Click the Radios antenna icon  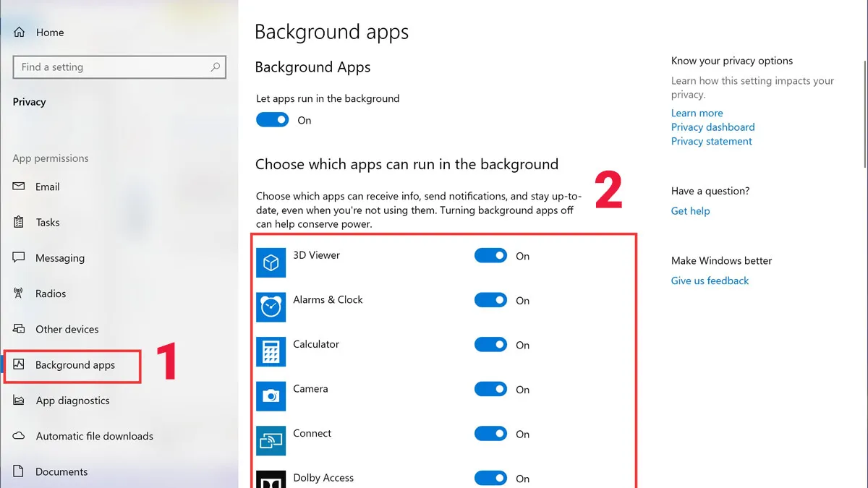tap(20, 294)
